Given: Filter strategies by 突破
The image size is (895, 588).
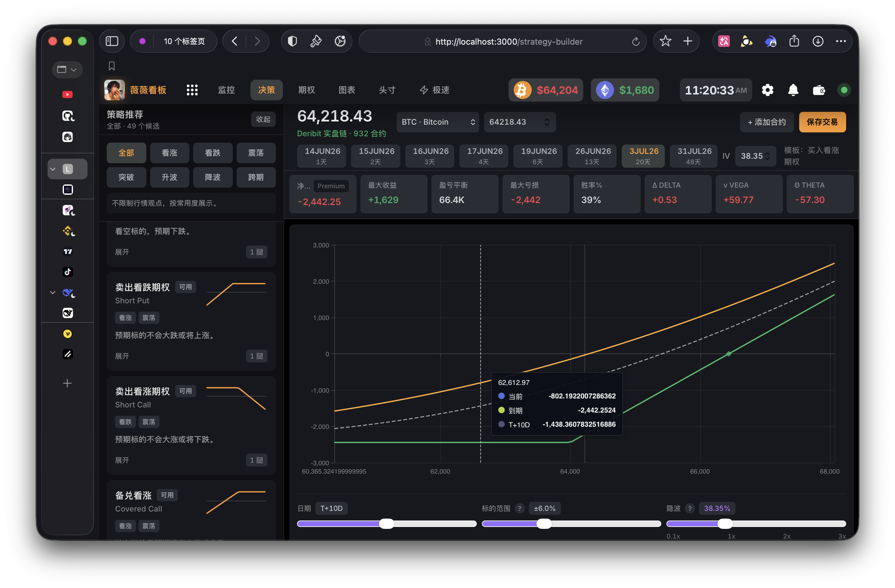Looking at the screenshot, I should coord(126,177).
